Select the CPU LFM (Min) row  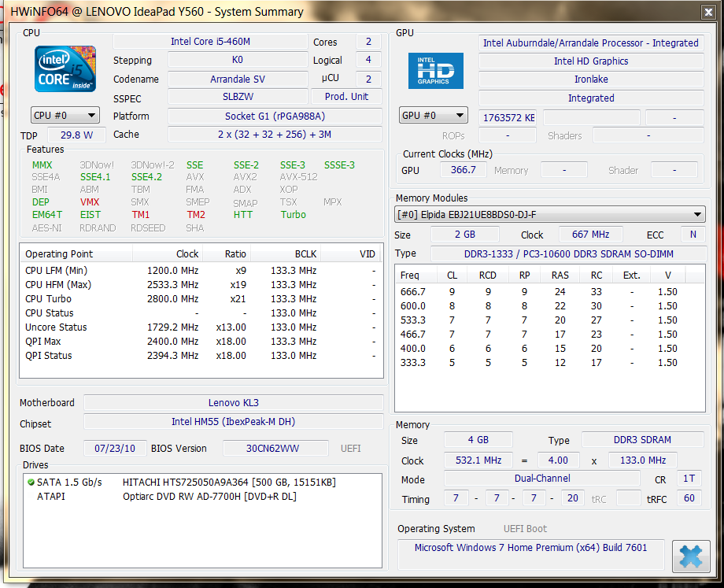[201, 270]
